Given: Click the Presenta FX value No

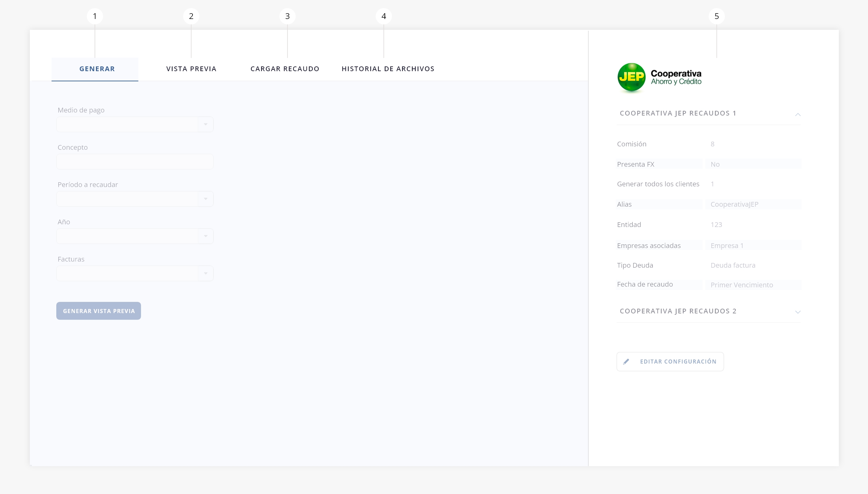Looking at the screenshot, I should click(715, 164).
